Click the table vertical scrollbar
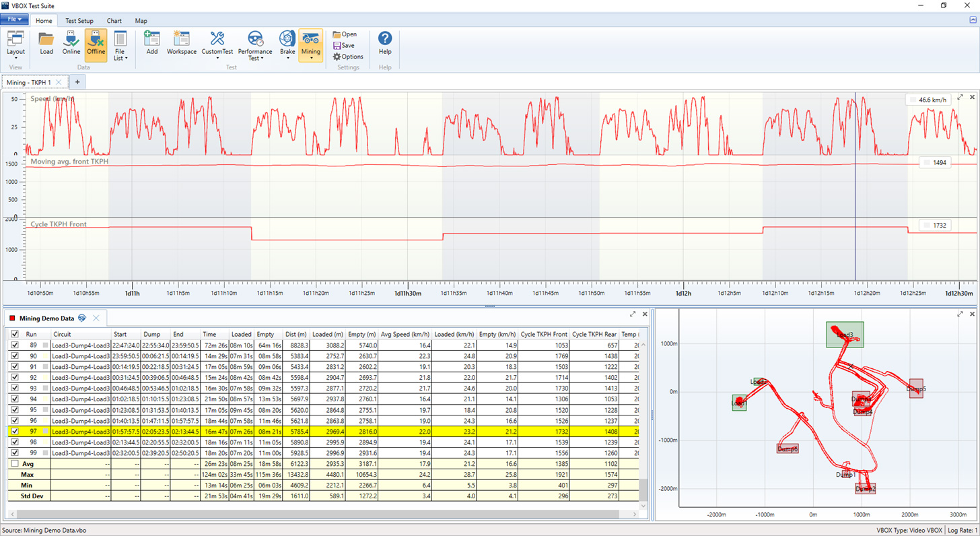The image size is (980, 536). (643, 489)
